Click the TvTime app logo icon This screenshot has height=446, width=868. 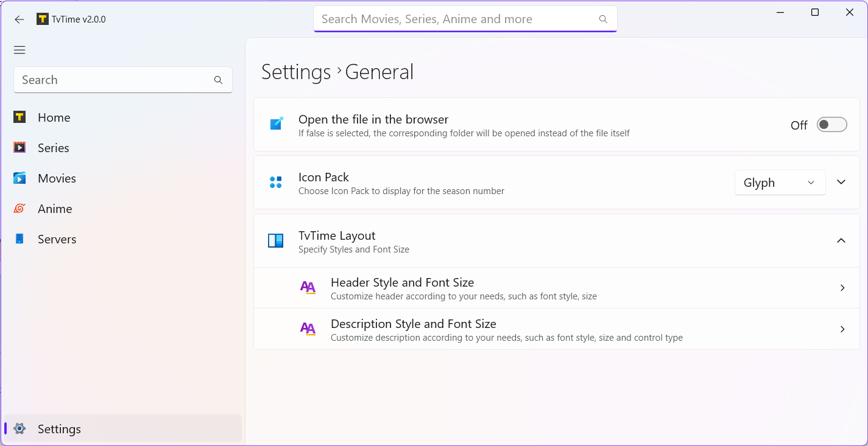pos(42,19)
